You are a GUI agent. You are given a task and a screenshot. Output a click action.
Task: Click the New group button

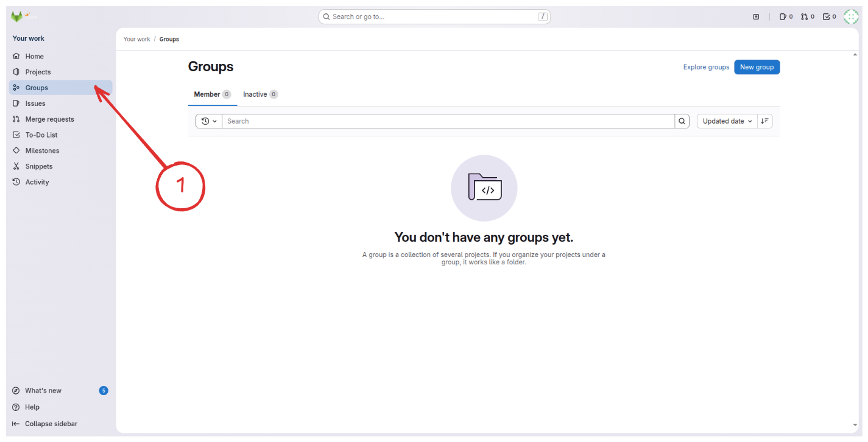tap(757, 67)
